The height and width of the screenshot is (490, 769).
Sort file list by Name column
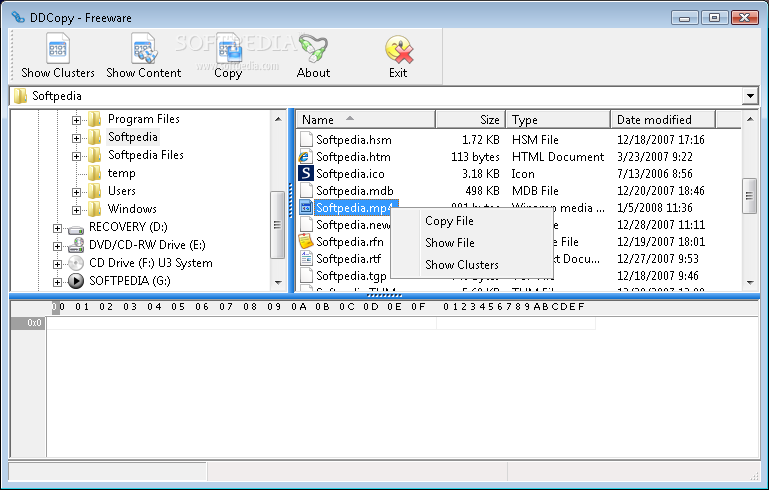coord(365,120)
